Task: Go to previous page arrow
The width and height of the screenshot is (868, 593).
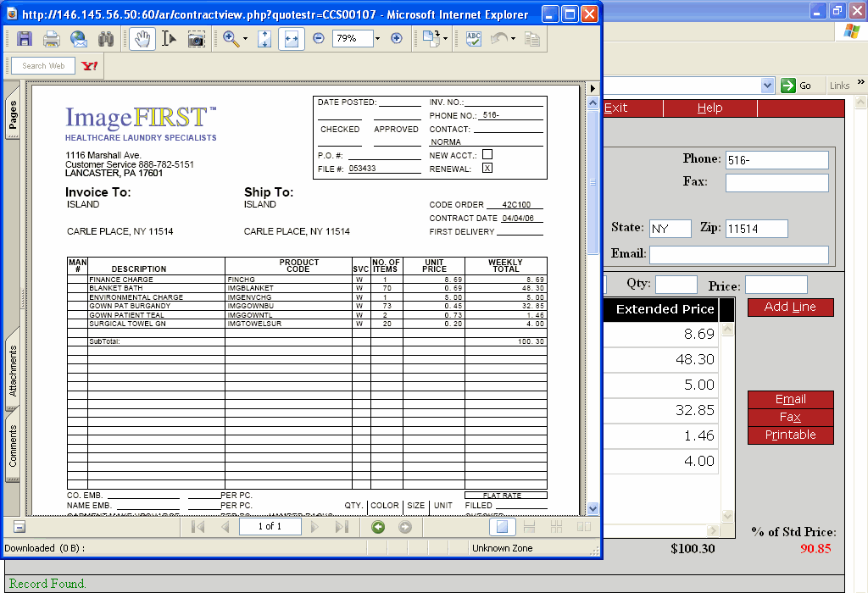Action: pyautogui.click(x=225, y=527)
